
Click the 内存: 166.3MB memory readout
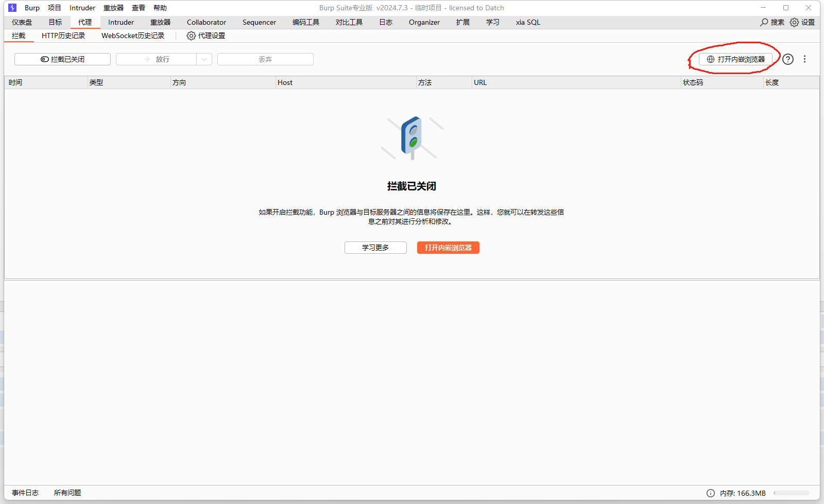(743, 493)
